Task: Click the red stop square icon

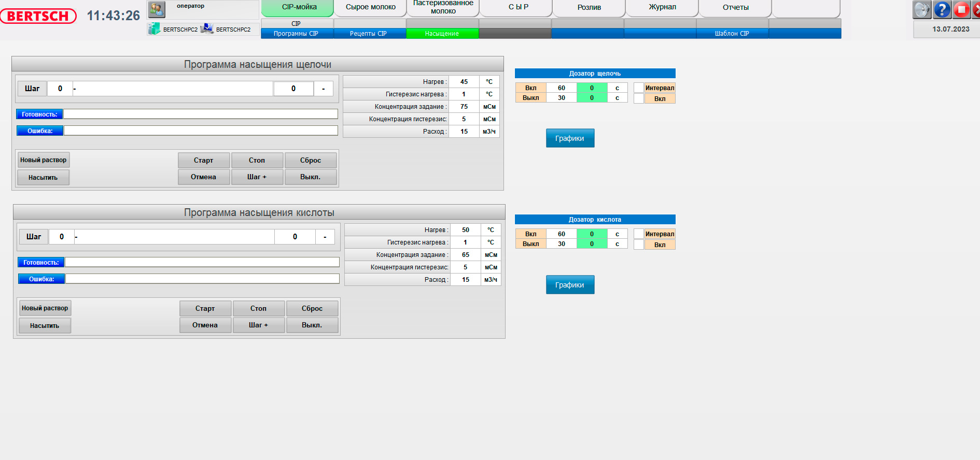Action: coord(962,9)
